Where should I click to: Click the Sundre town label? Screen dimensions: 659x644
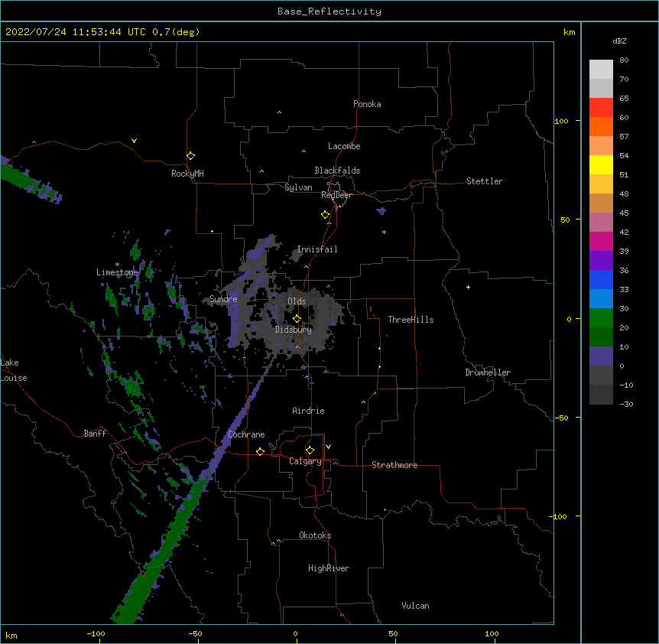(x=223, y=299)
